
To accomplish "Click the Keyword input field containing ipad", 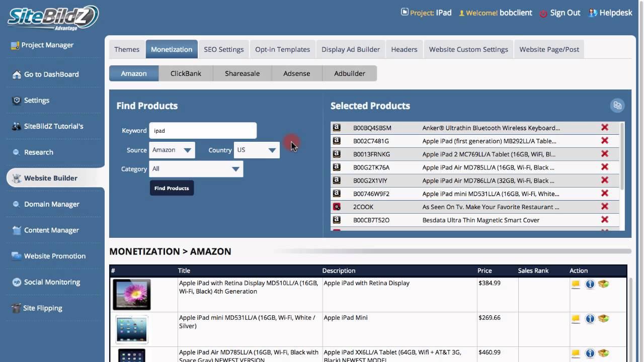I will point(203,131).
